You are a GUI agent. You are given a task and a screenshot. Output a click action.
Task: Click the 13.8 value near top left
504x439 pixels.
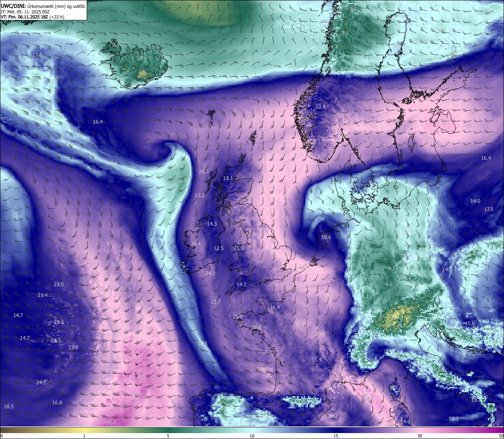pos(37,54)
